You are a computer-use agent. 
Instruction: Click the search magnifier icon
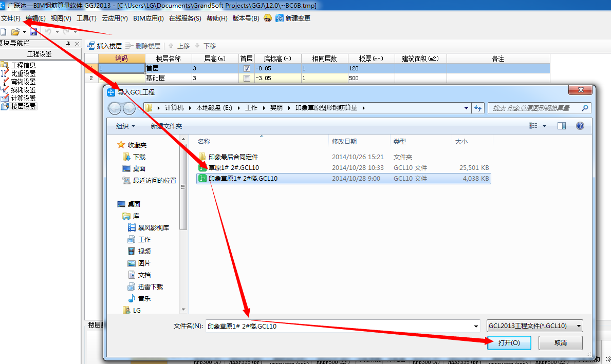(584, 108)
